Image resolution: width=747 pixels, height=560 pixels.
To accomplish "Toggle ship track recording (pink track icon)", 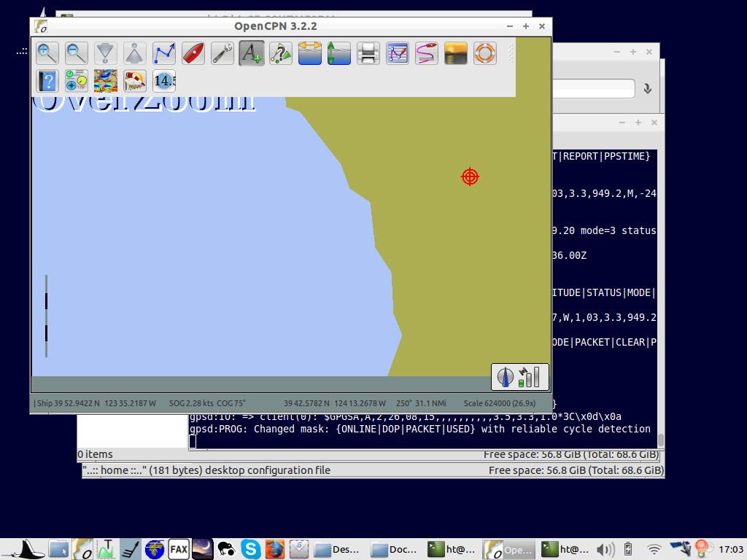I will 427,53.
